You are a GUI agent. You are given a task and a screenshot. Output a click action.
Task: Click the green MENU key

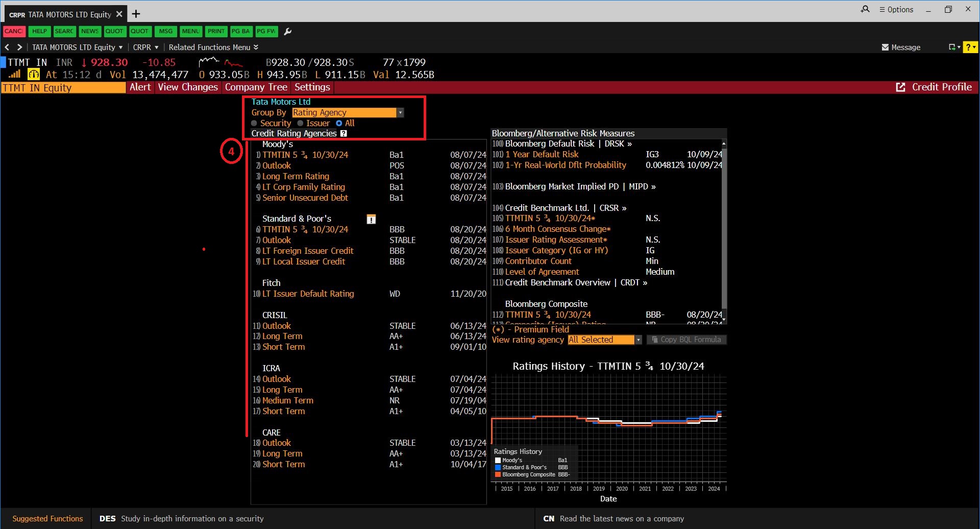point(191,31)
